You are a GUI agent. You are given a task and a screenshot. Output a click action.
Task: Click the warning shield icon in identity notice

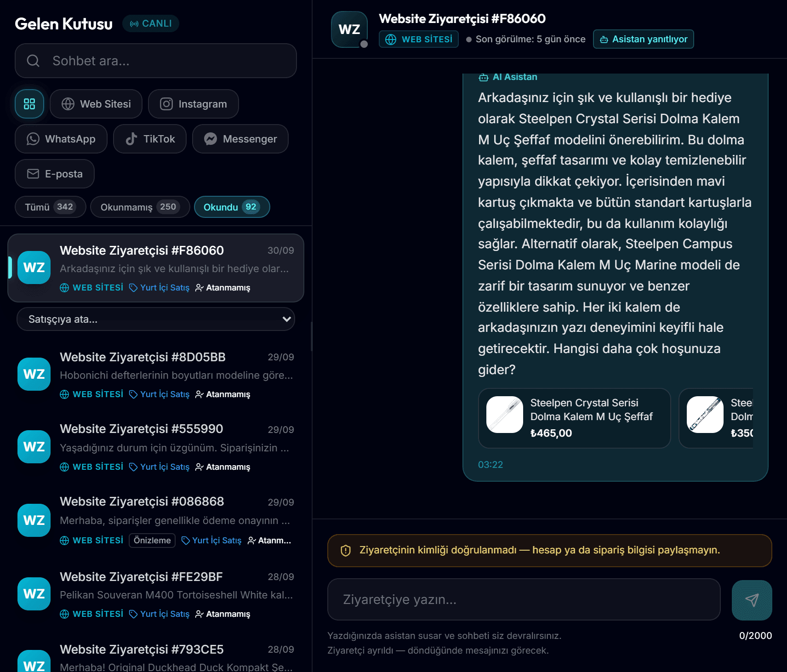click(346, 550)
